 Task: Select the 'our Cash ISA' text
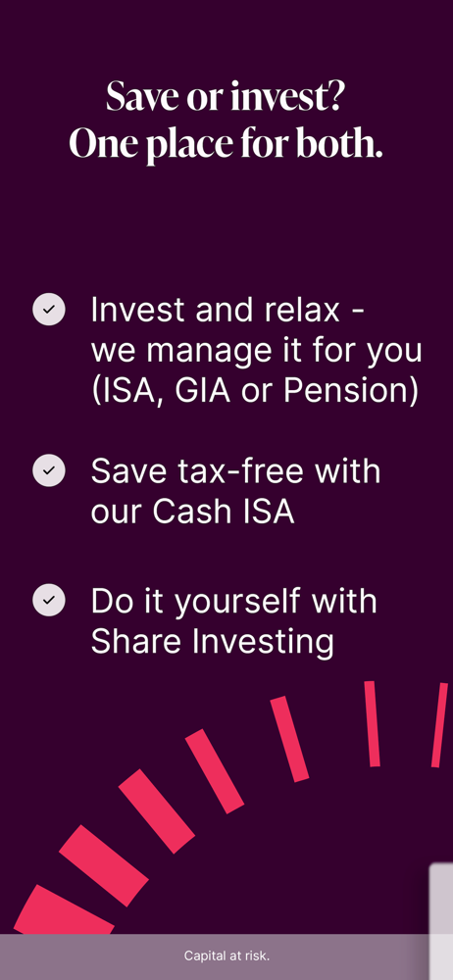tap(193, 512)
